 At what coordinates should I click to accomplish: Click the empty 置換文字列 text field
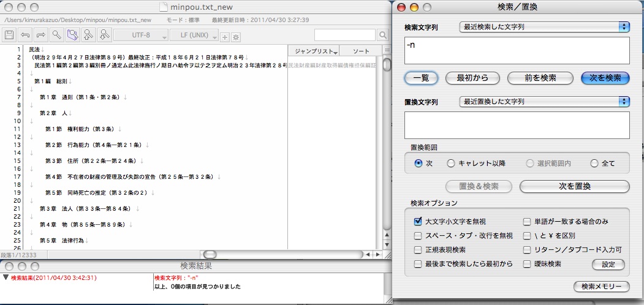[517, 125]
